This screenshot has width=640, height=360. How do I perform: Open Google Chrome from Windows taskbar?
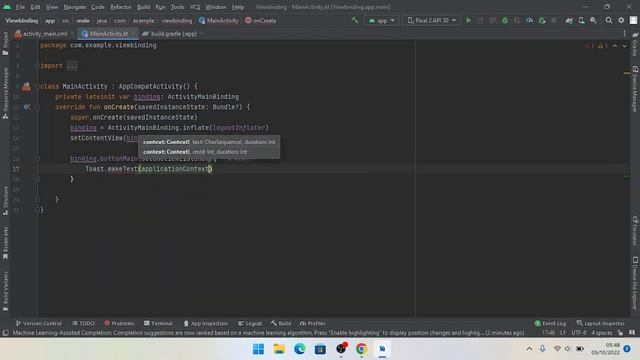361,349
